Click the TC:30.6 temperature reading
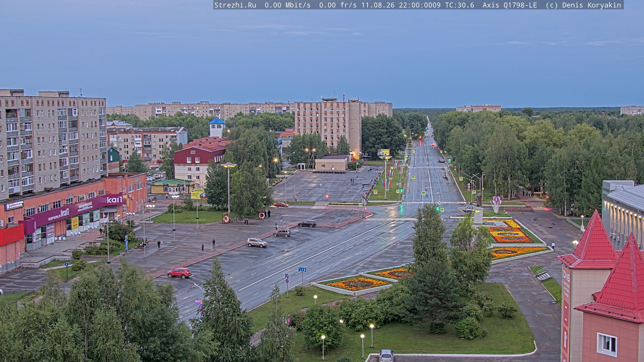 (460, 5)
